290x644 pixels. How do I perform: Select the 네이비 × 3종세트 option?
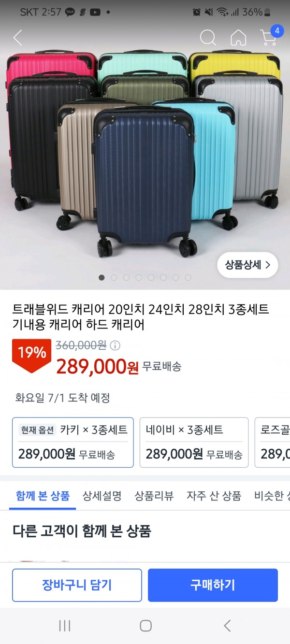(194, 443)
